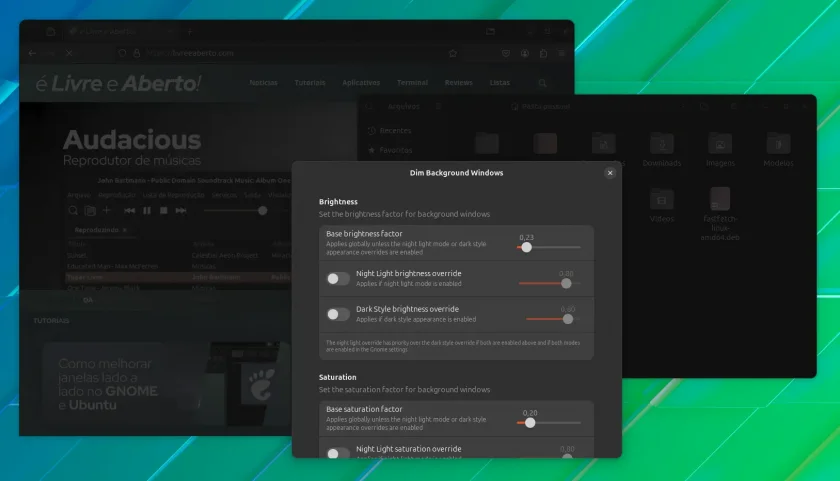Select Favoritos in Arquivos sidebar
This screenshot has height=481, width=840.
390,151
